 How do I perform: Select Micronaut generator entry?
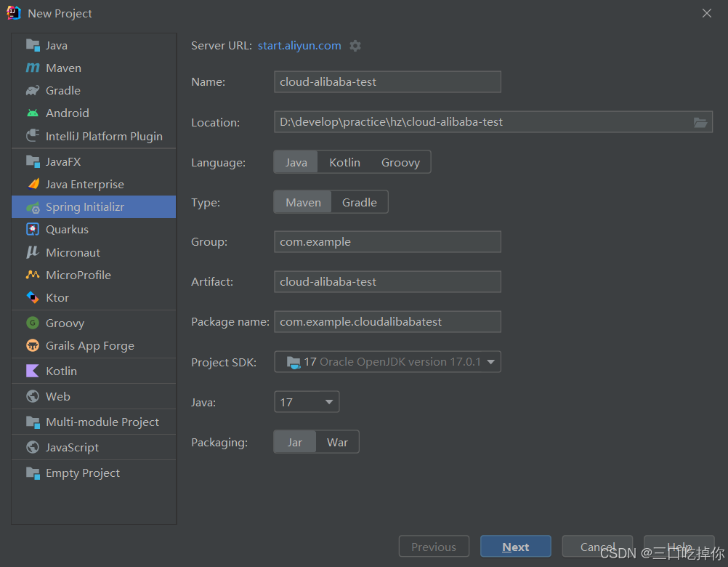pyautogui.click(x=94, y=252)
